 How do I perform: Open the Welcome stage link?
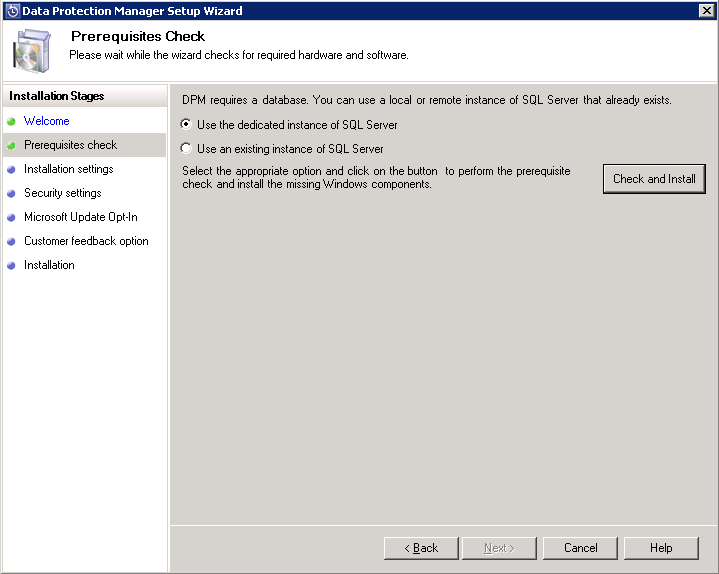[46, 121]
